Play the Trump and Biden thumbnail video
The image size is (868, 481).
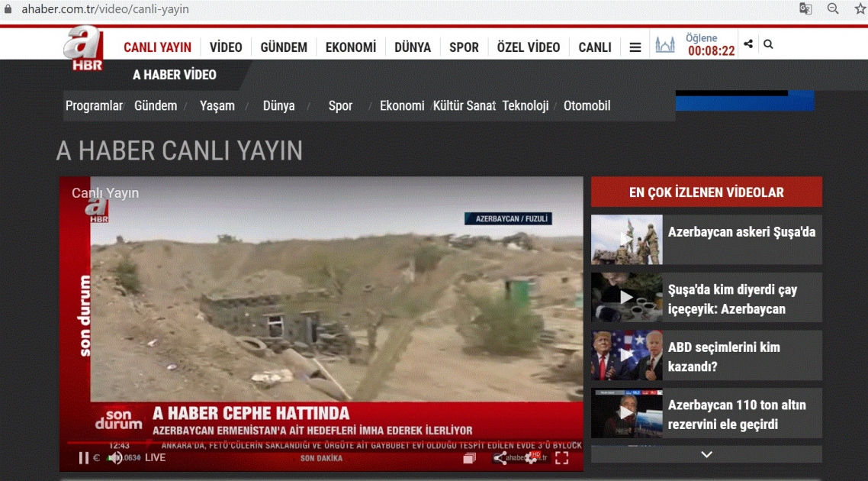point(627,355)
